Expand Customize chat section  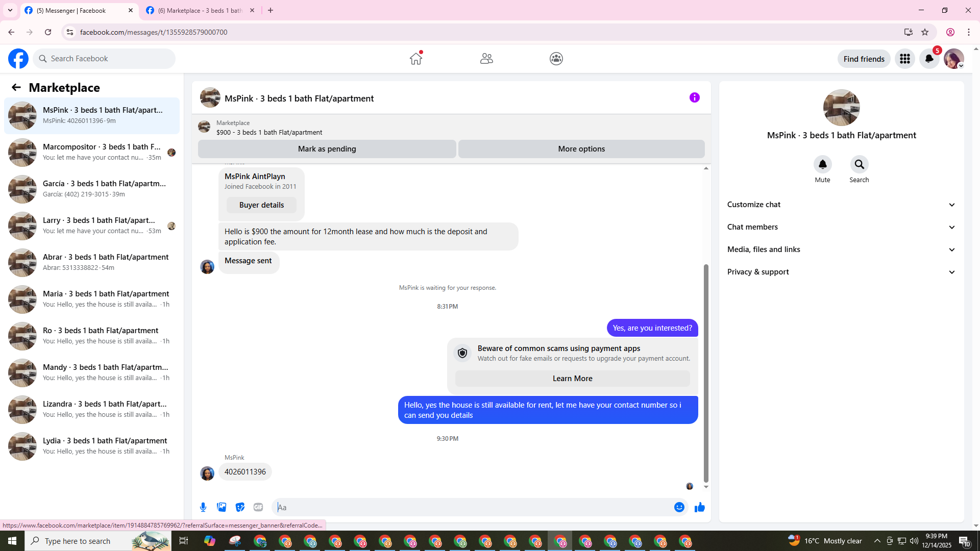pyautogui.click(x=841, y=205)
